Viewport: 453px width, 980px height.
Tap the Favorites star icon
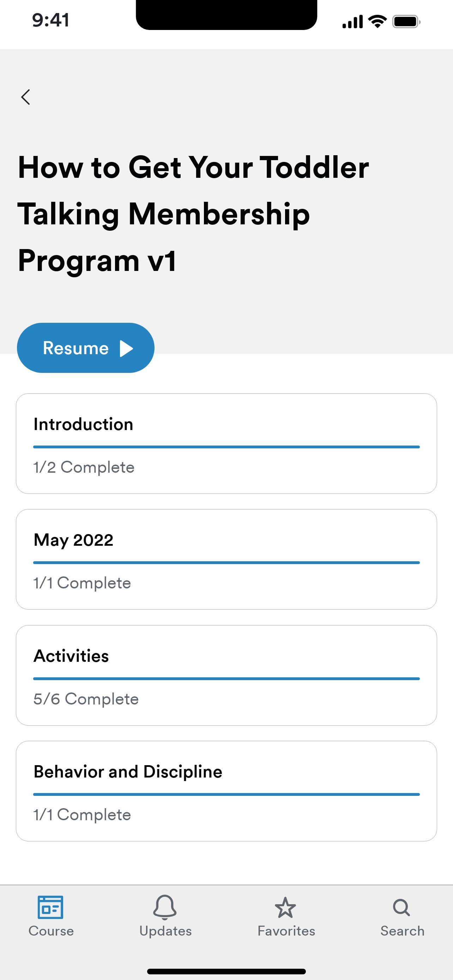286,908
